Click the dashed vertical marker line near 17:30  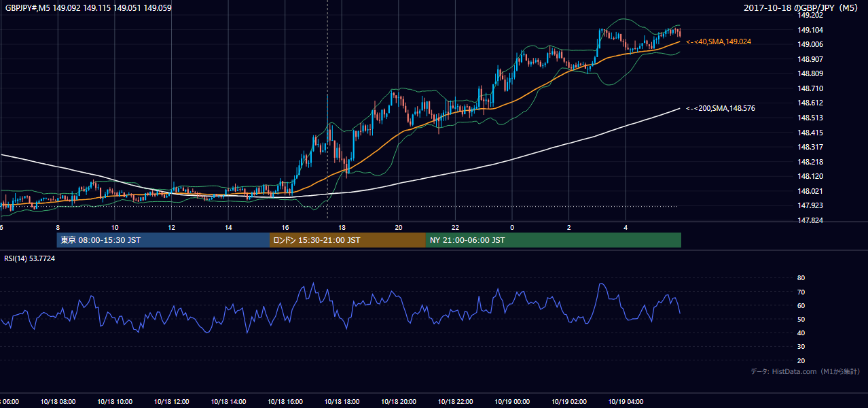[327, 109]
